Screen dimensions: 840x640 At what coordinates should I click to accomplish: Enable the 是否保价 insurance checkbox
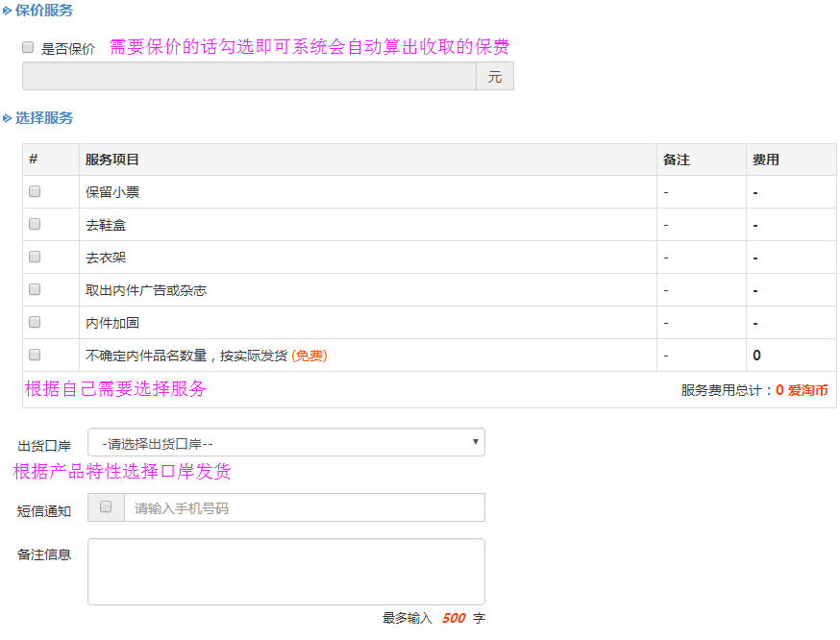tap(28, 48)
